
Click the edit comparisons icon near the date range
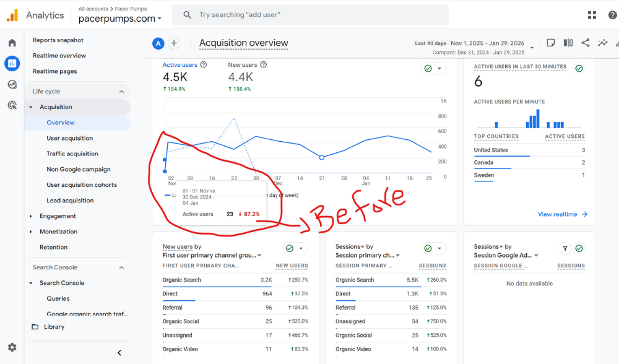[568, 43]
